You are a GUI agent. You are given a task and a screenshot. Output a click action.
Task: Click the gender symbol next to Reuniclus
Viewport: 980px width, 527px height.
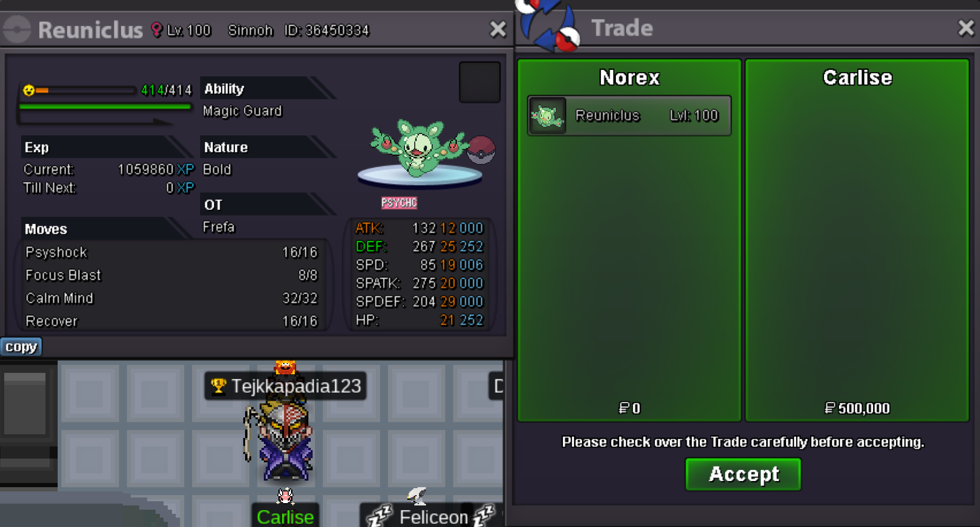point(157,30)
